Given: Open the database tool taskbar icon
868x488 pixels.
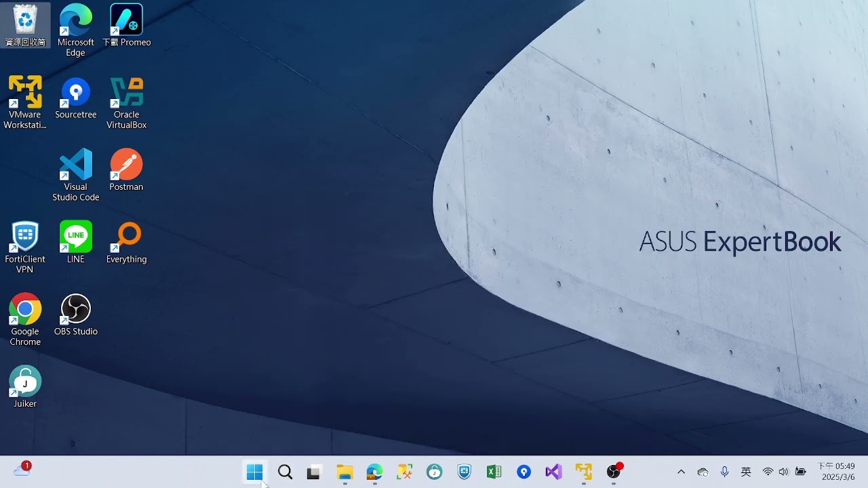Looking at the screenshot, I should click(405, 472).
